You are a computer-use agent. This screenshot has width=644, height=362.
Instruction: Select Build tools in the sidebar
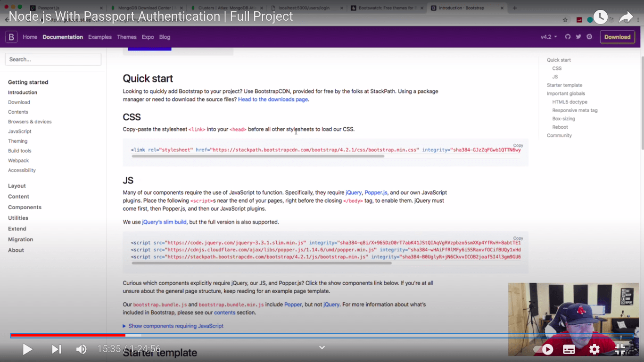pos(20,151)
